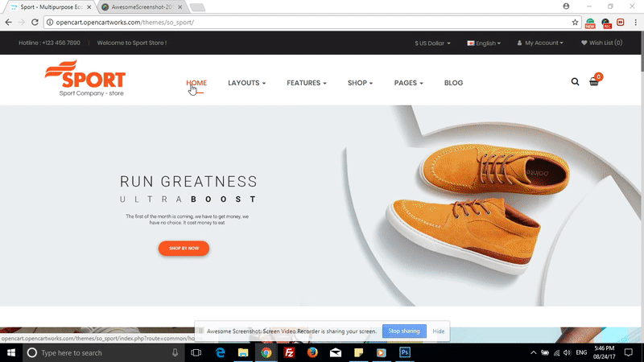This screenshot has height=362, width=644.
Task: Click the Sport store logo
Action: pos(85,78)
